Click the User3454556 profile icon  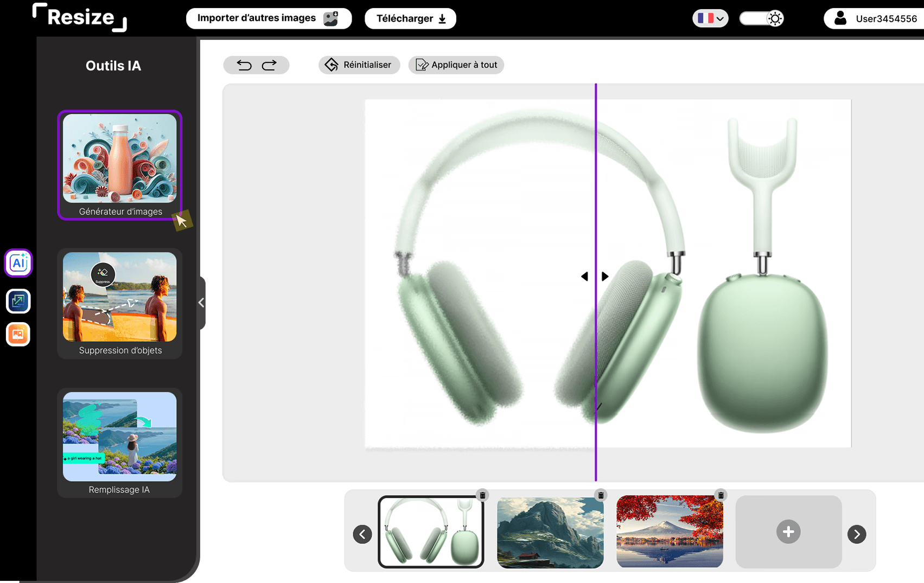[x=840, y=18]
